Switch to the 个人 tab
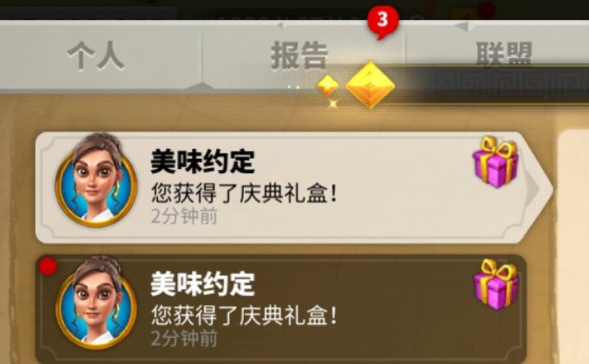589x364 pixels. pyautogui.click(x=95, y=55)
